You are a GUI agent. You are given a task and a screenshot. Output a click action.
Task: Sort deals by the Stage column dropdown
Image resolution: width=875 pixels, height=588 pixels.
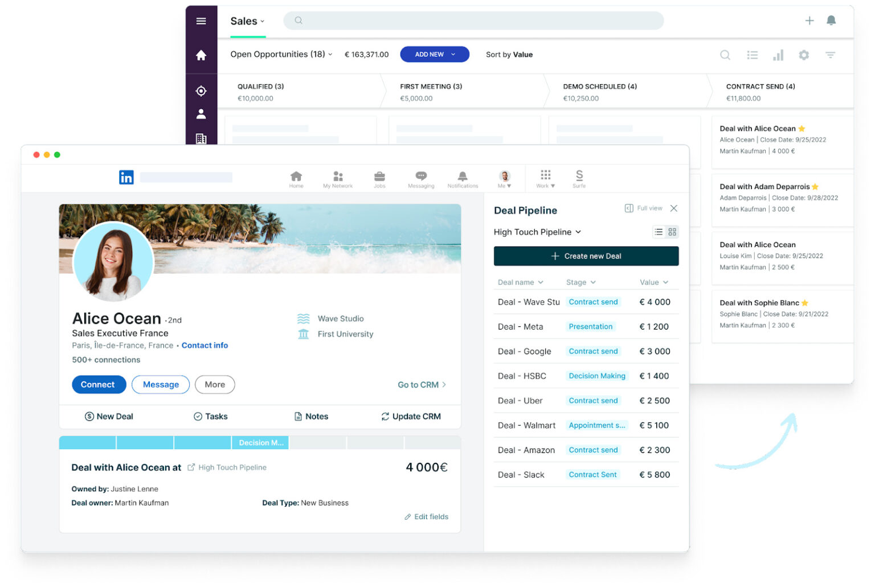click(580, 282)
